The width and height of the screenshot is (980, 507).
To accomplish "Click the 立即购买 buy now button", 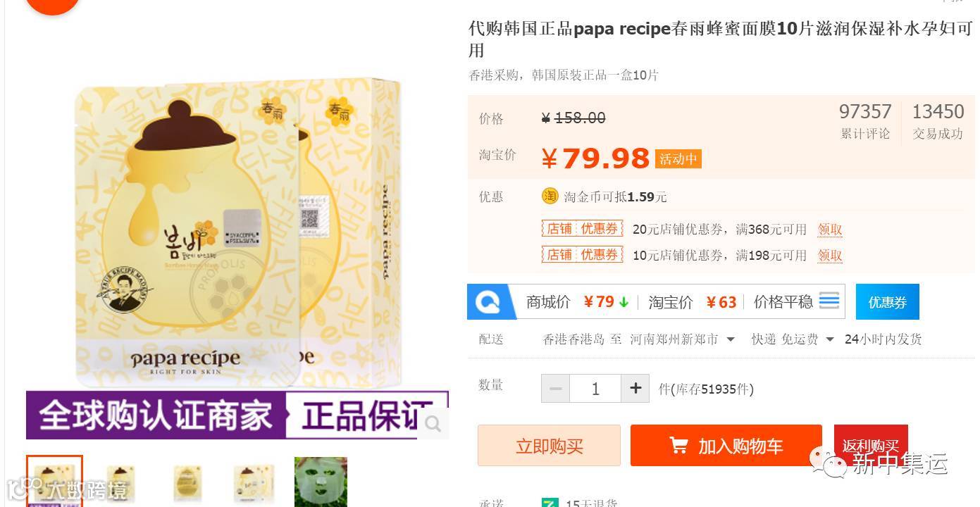I will (549, 446).
